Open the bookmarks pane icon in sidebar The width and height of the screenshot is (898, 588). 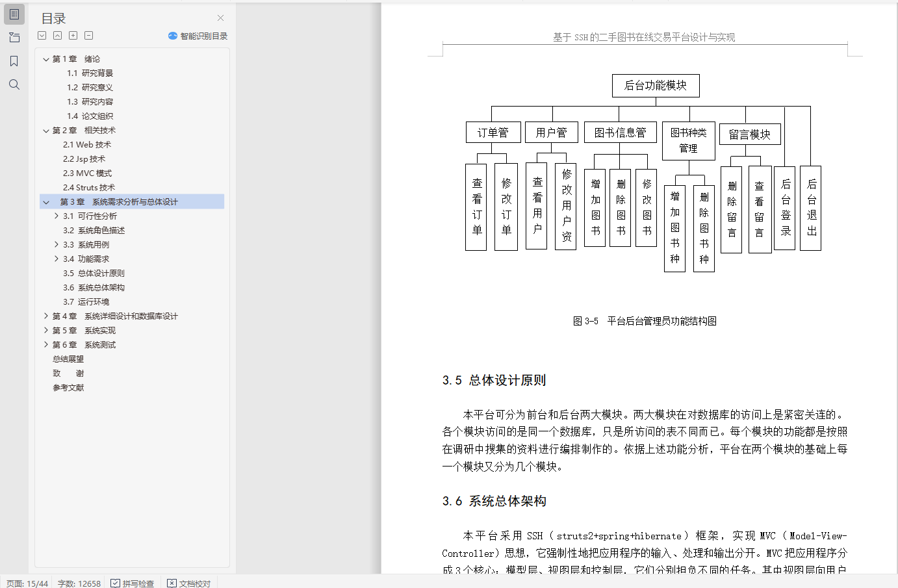click(x=14, y=61)
